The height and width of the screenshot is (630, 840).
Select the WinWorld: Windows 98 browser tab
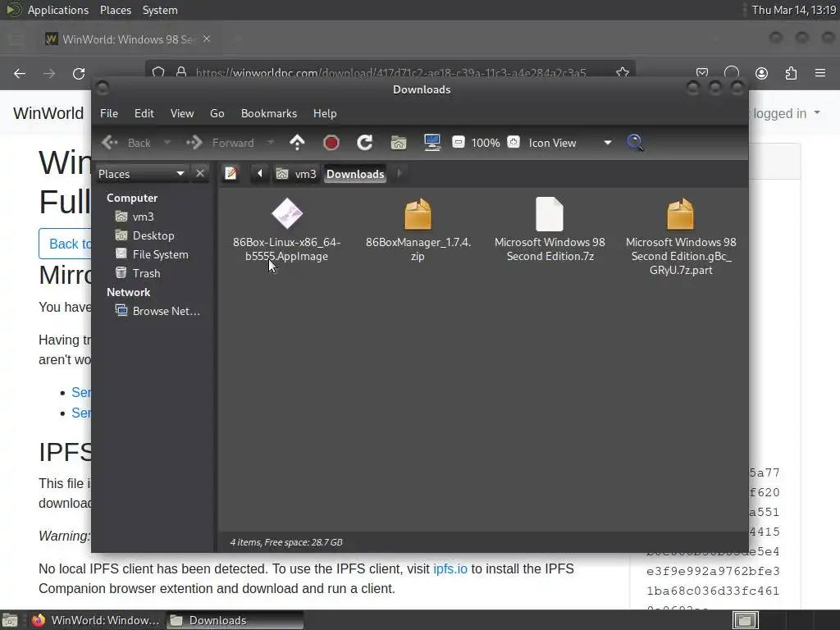129,39
